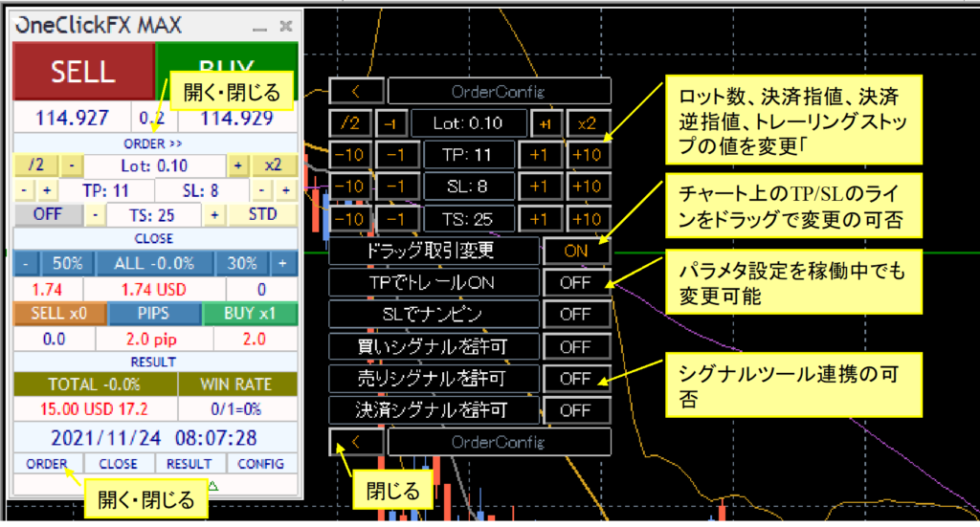
Task: Click Lot: 0.10 field in main panel
Action: (x=154, y=166)
